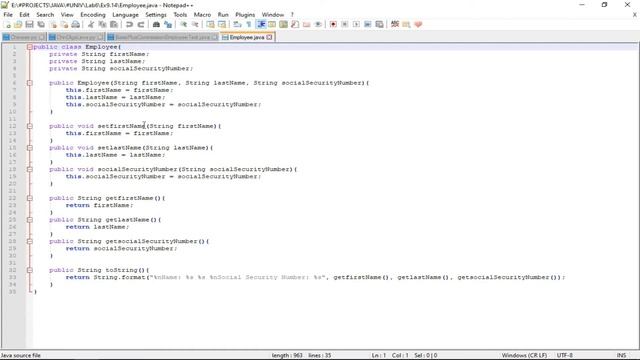The image size is (640, 360).
Task: Collapse the toString fold on line 32
Action: pyautogui.click(x=29, y=270)
